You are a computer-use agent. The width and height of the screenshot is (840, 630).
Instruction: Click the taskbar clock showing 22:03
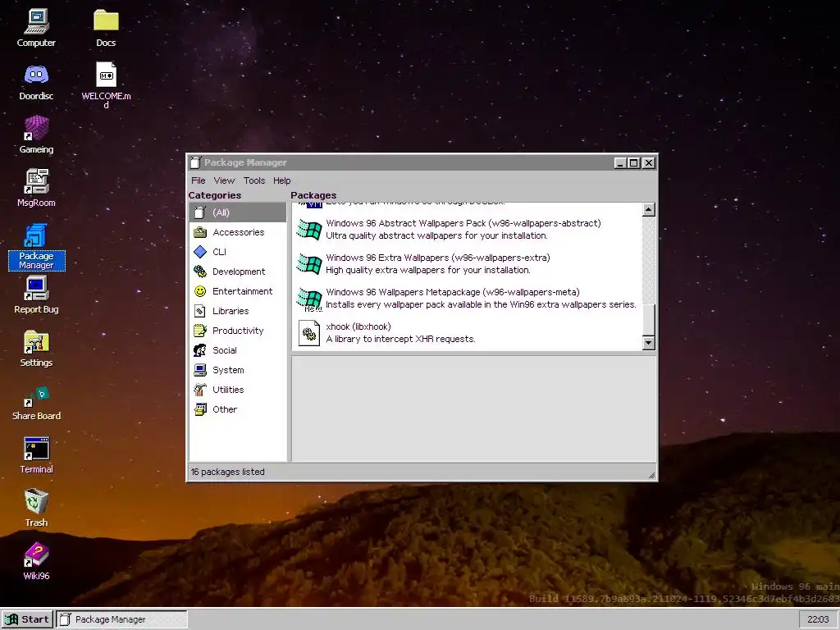(818, 619)
